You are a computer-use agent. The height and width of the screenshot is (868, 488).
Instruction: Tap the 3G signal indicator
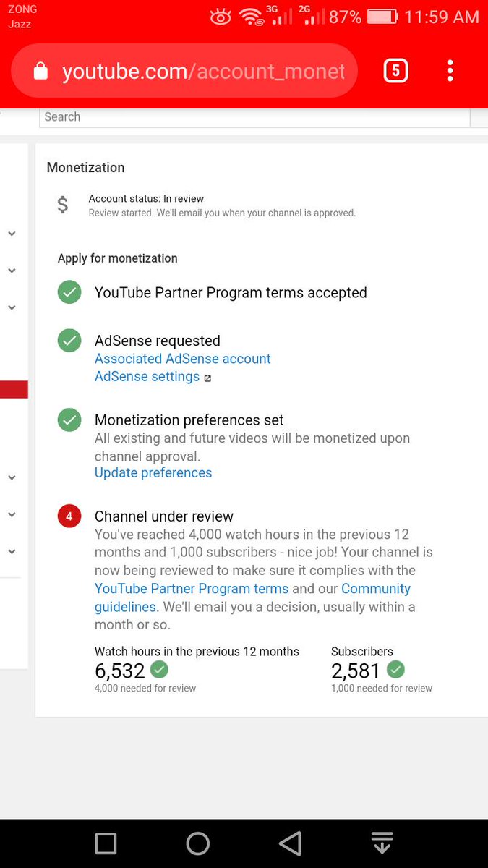280,15
